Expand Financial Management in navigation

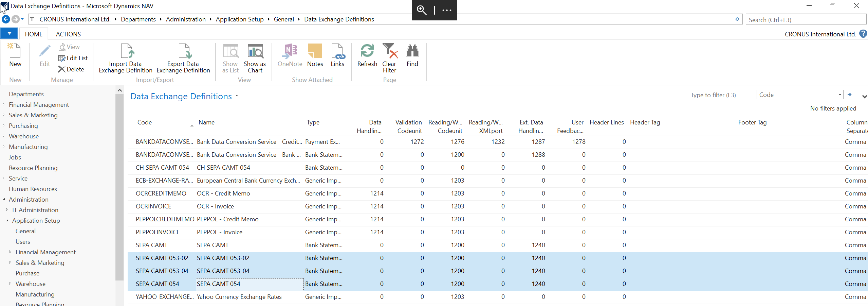pyautogui.click(x=3, y=104)
